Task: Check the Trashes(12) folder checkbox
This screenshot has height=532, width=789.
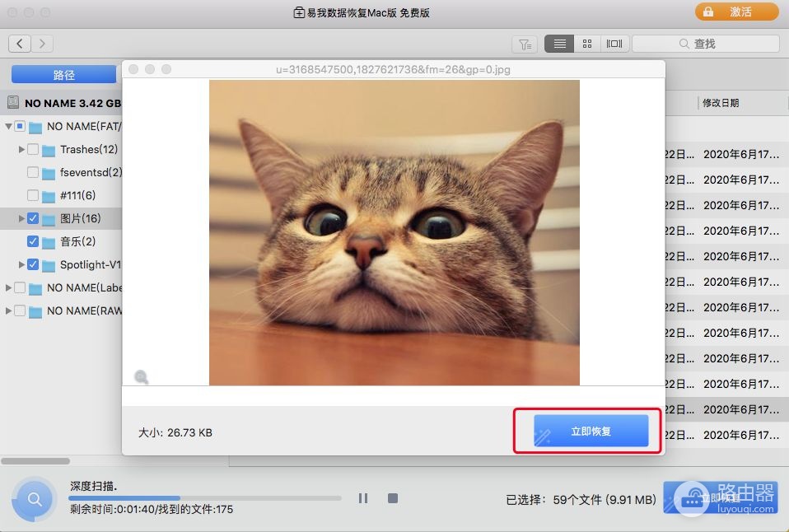Action: (33, 150)
